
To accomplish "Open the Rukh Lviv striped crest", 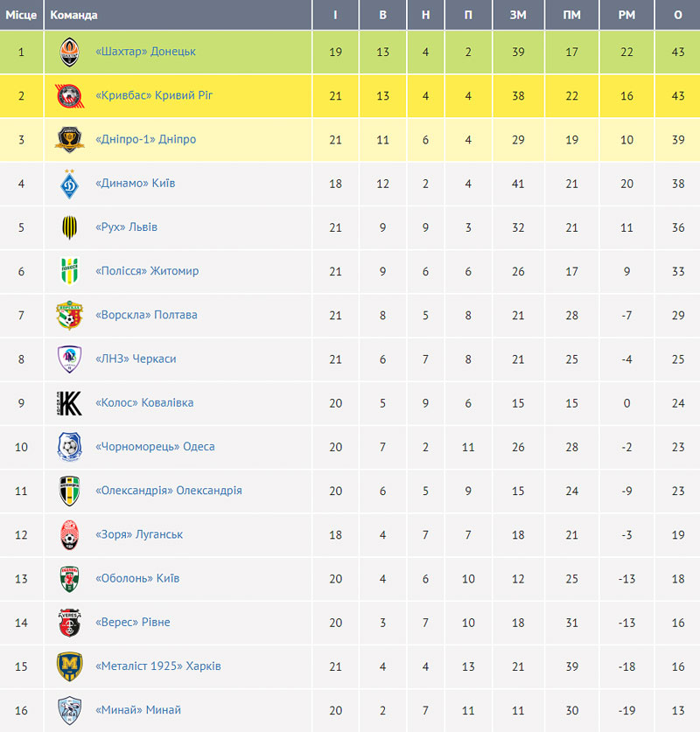I will coord(70,227).
